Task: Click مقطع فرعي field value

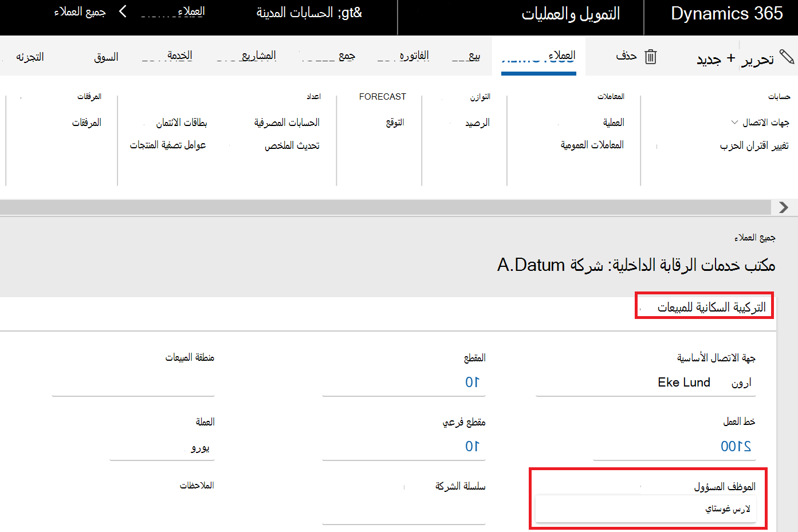Action: coord(404,447)
